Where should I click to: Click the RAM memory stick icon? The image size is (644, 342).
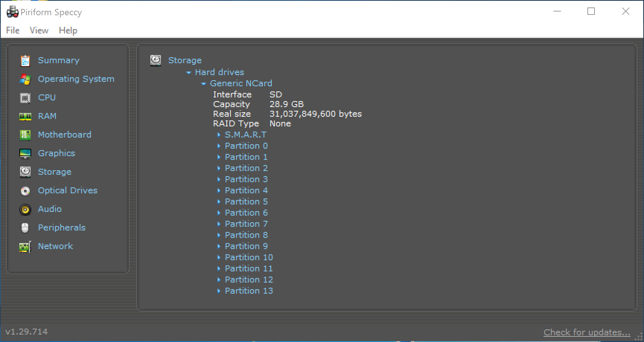(x=25, y=116)
